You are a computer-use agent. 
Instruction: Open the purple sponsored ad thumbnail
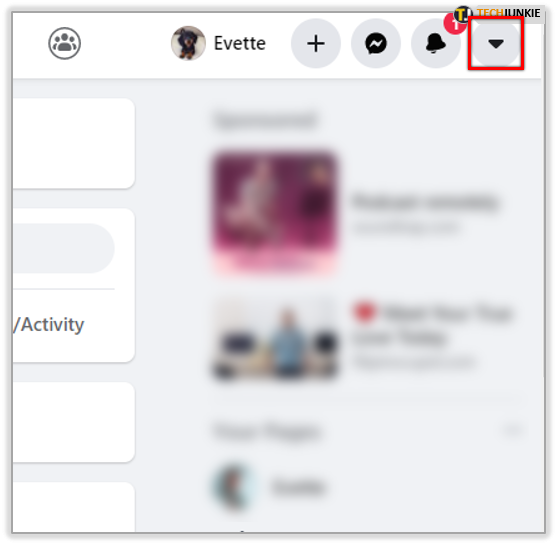(275, 212)
